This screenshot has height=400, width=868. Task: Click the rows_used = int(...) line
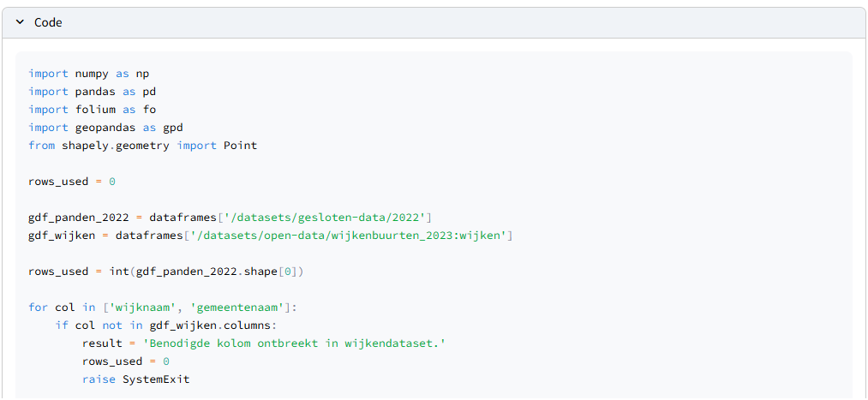point(166,272)
